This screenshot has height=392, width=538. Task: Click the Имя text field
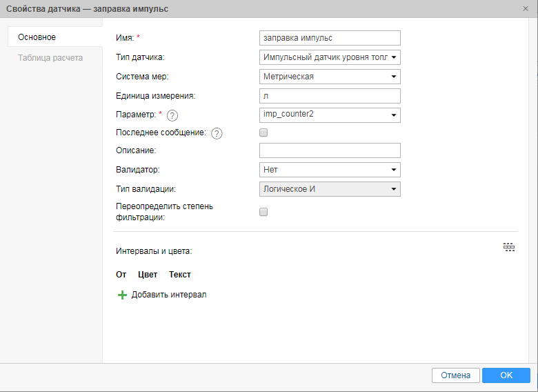point(330,38)
